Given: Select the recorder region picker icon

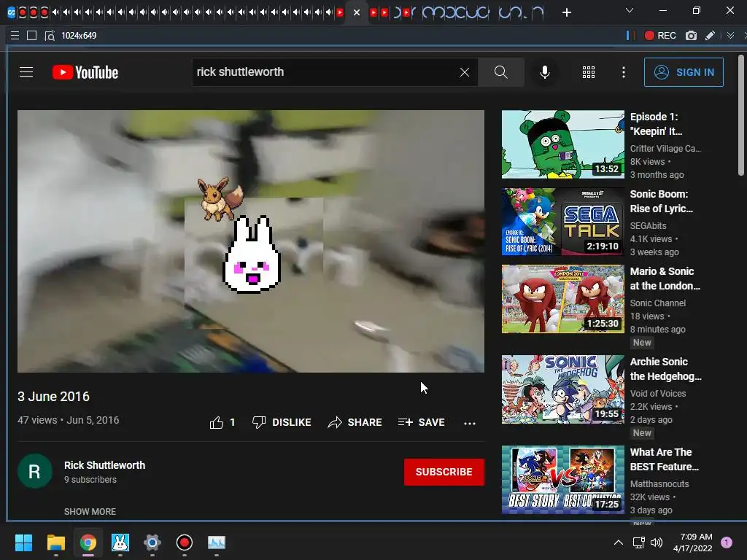Looking at the screenshot, I should pos(49,35).
